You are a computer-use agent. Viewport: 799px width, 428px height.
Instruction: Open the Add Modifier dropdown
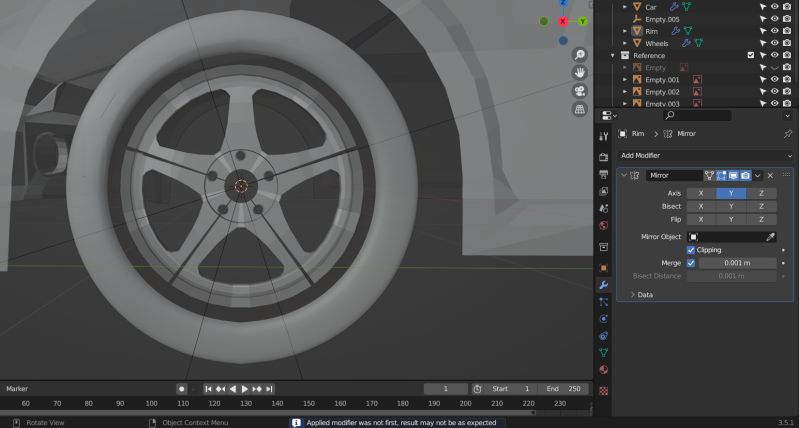(705, 155)
